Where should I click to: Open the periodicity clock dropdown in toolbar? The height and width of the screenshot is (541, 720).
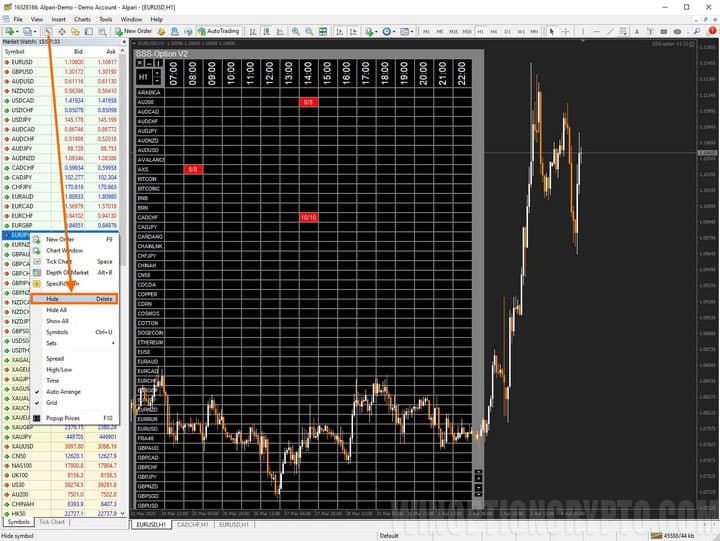click(x=388, y=32)
